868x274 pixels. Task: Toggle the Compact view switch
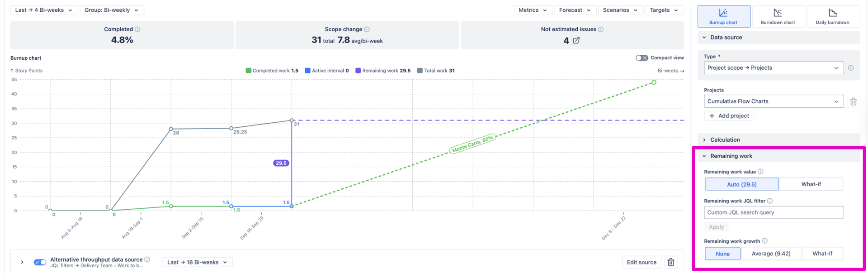tap(642, 58)
